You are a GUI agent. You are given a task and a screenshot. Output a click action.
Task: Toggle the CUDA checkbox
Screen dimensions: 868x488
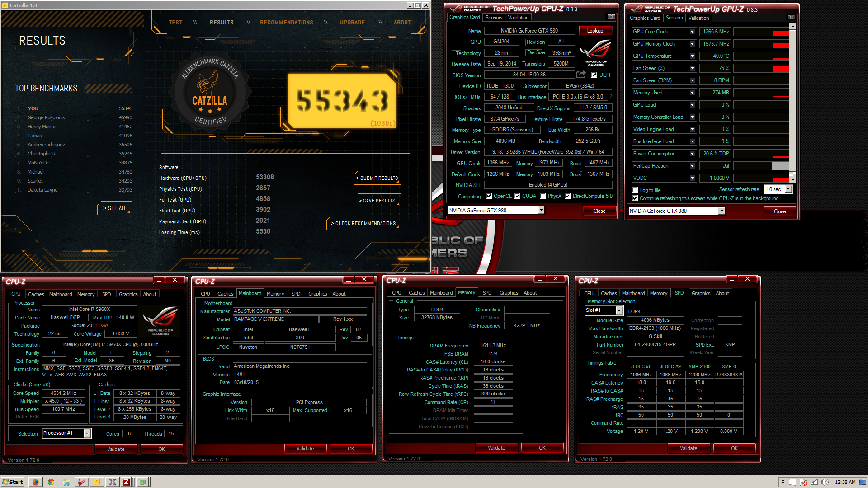(518, 196)
